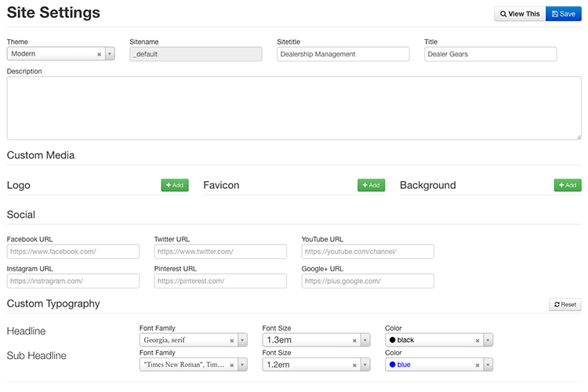Click the View This button
588x392 pixels.
pyautogui.click(x=520, y=14)
